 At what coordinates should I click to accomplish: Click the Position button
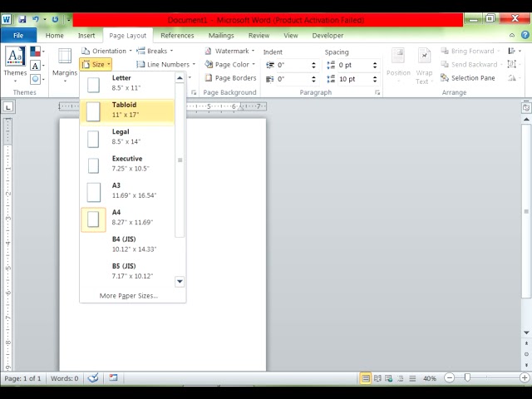tap(398, 66)
